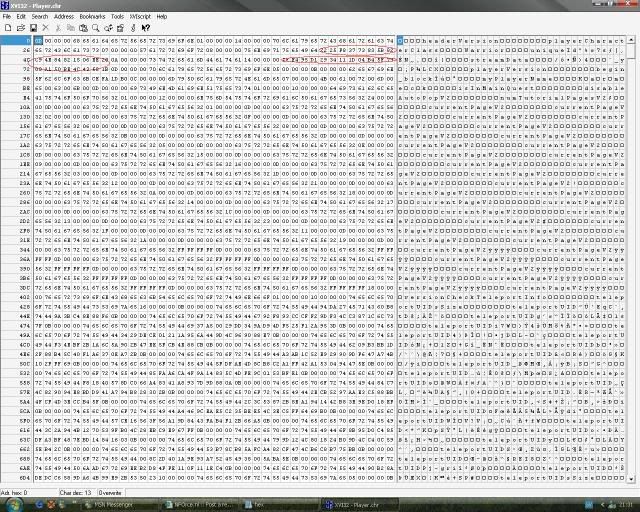Open the File menu

(7, 16)
